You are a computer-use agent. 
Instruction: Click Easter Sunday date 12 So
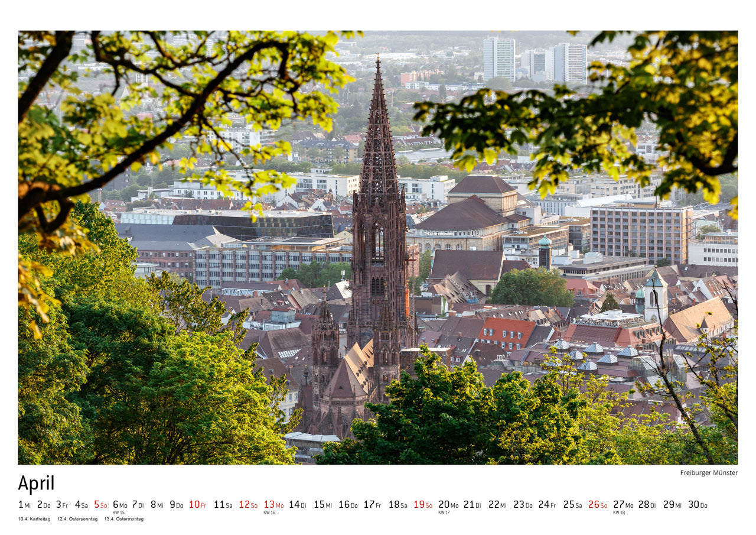click(x=248, y=505)
